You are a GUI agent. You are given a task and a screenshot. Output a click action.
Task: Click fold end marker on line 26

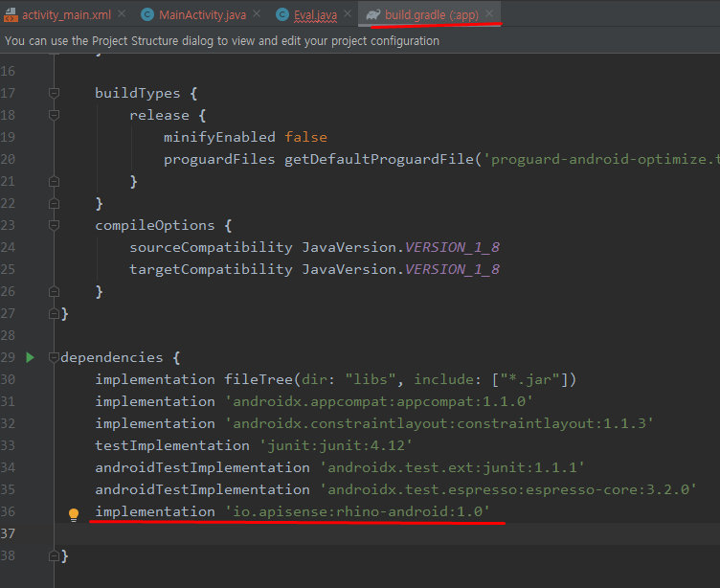pos(54,291)
